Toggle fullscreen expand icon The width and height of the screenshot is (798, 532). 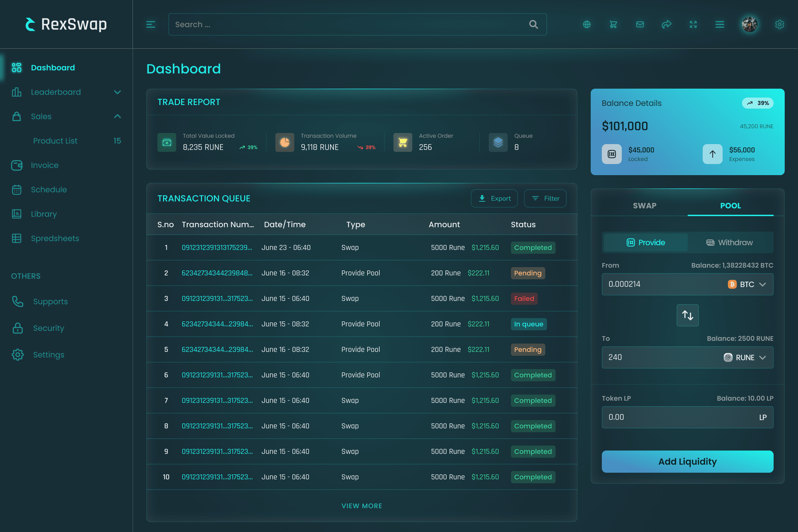(693, 24)
